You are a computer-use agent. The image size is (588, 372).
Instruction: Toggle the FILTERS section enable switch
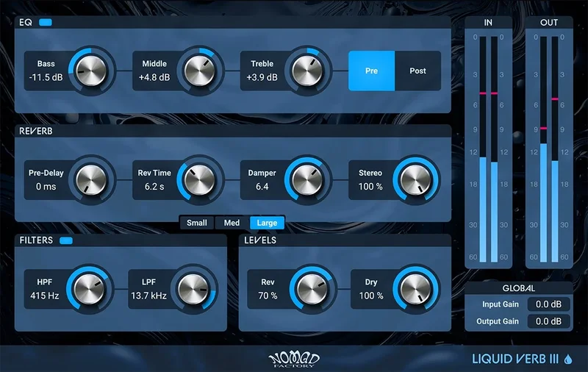tap(66, 240)
